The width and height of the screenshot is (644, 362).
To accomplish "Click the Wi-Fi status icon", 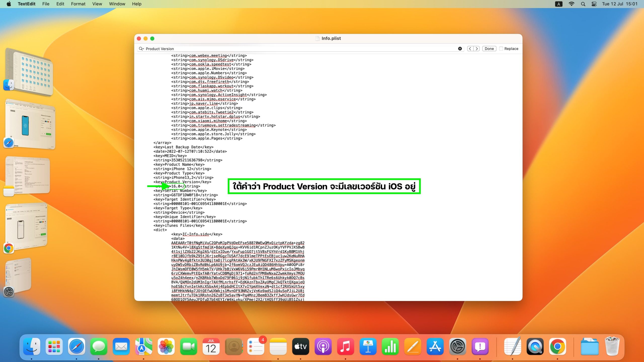I will pos(572,4).
